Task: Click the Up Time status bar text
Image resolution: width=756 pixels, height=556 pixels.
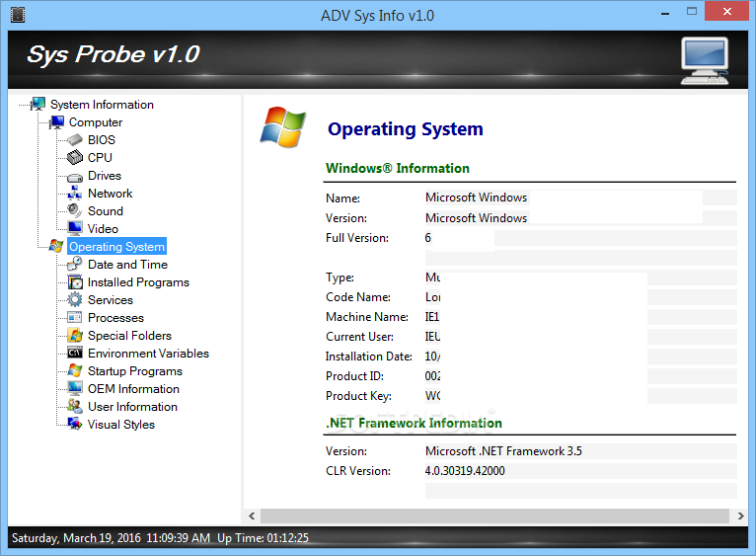Action: coord(263,537)
